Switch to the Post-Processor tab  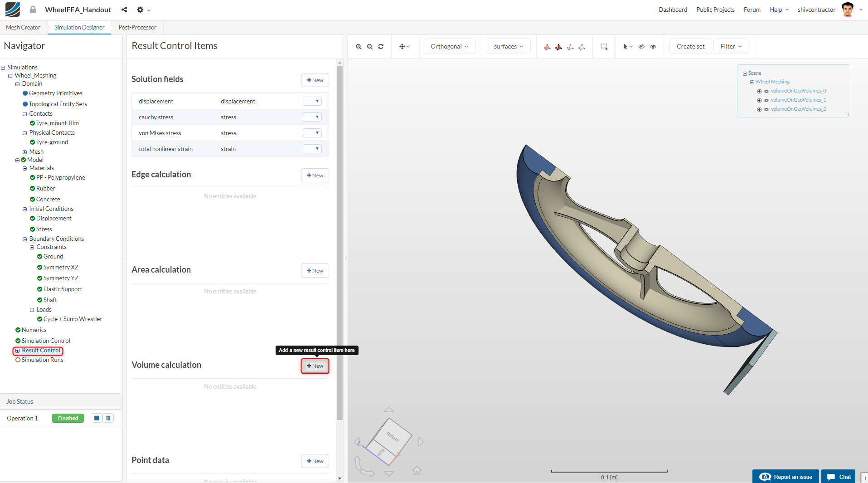137,27
